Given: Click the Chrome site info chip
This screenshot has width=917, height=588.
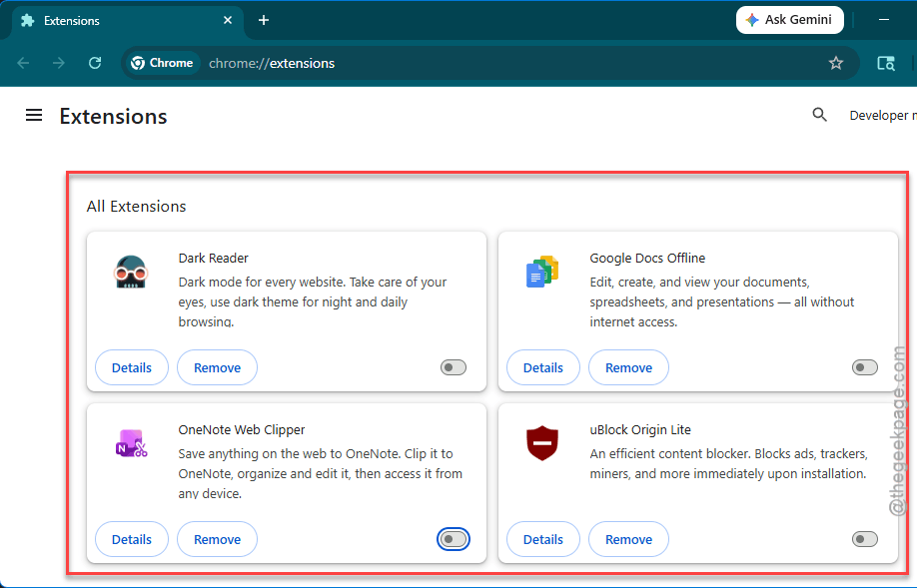Looking at the screenshot, I should [x=162, y=63].
